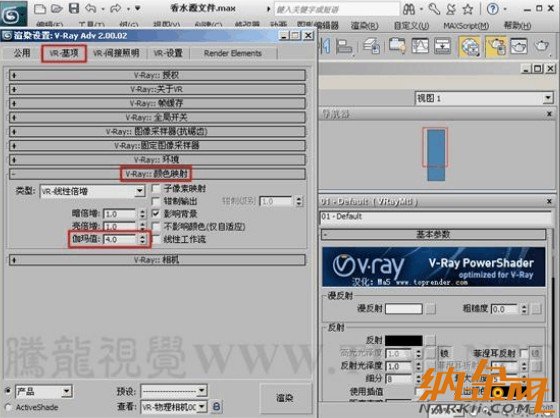Click the Open file folder icon
Image resolution: width=560 pixels, height=418 pixels.
[56, 8]
